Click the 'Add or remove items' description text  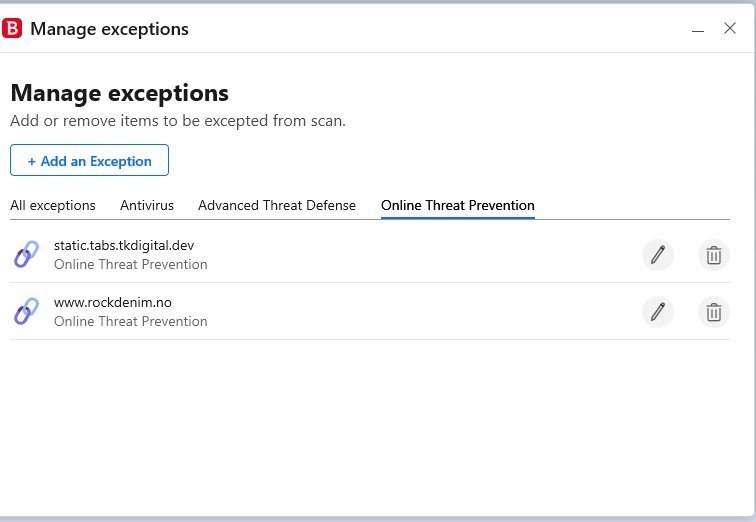click(x=178, y=120)
